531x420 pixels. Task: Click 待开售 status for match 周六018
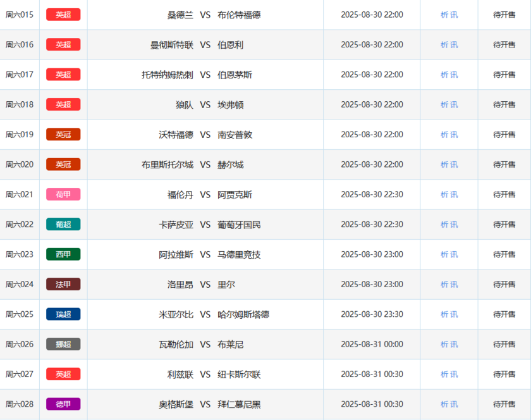coord(504,105)
